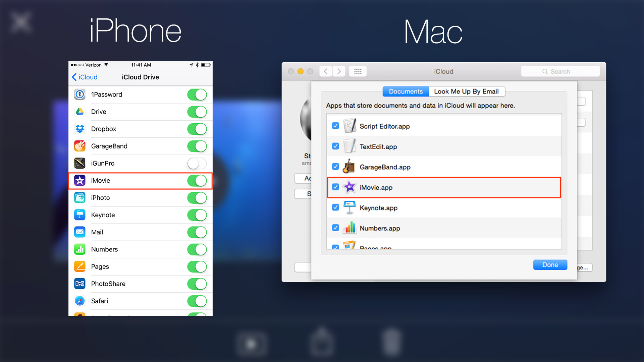
Task: Switch to Look Me Up By Email tab
Action: (467, 92)
